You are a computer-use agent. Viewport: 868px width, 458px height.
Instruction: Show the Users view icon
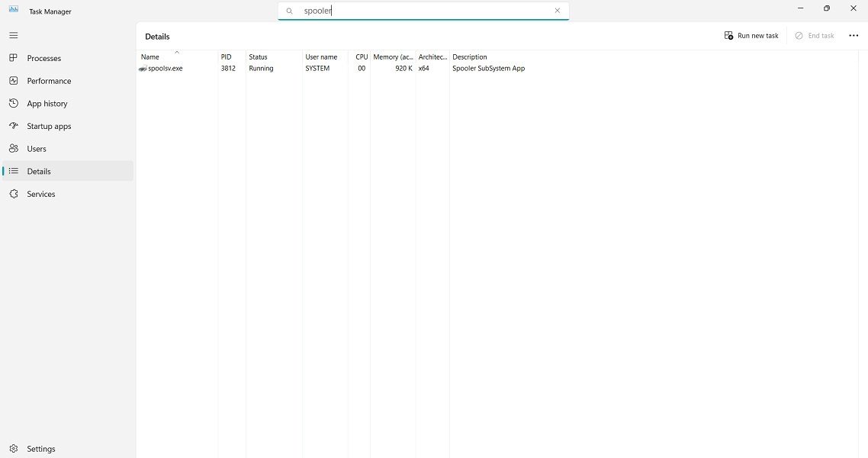[x=13, y=148]
